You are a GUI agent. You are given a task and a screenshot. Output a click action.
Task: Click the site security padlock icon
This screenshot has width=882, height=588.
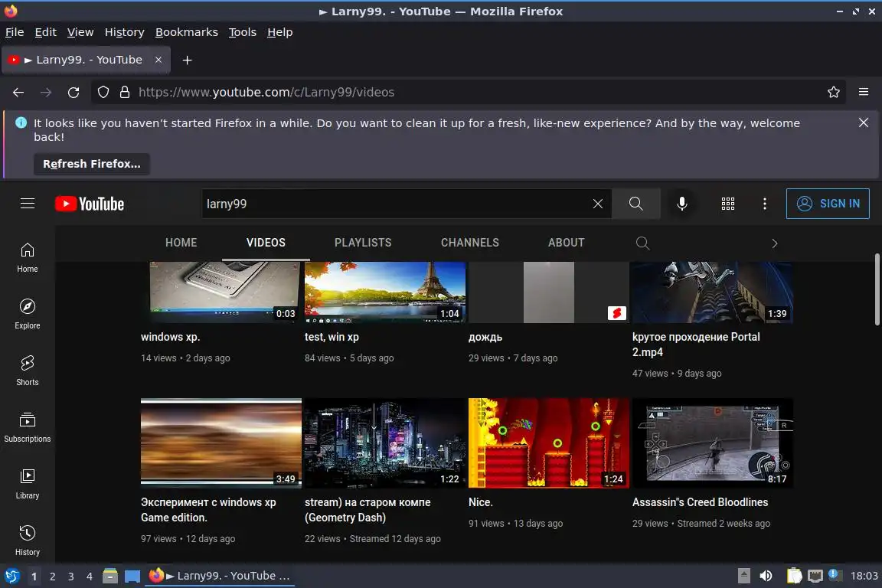click(x=125, y=92)
